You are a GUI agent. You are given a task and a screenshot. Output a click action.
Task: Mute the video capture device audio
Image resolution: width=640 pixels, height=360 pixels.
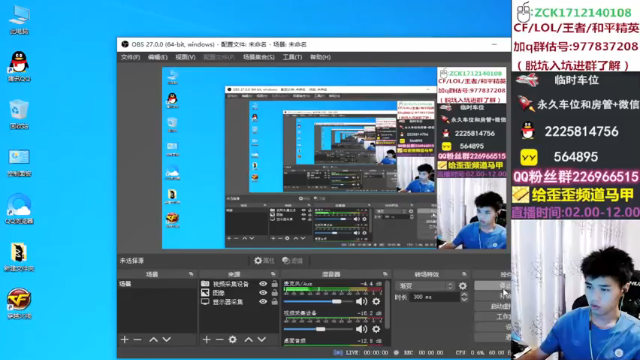361,329
